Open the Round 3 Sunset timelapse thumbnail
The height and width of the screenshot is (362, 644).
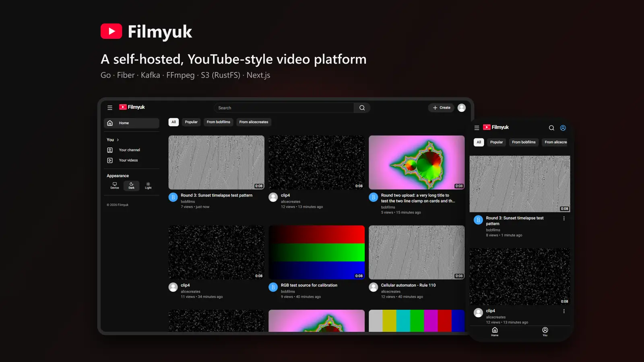pos(217,162)
